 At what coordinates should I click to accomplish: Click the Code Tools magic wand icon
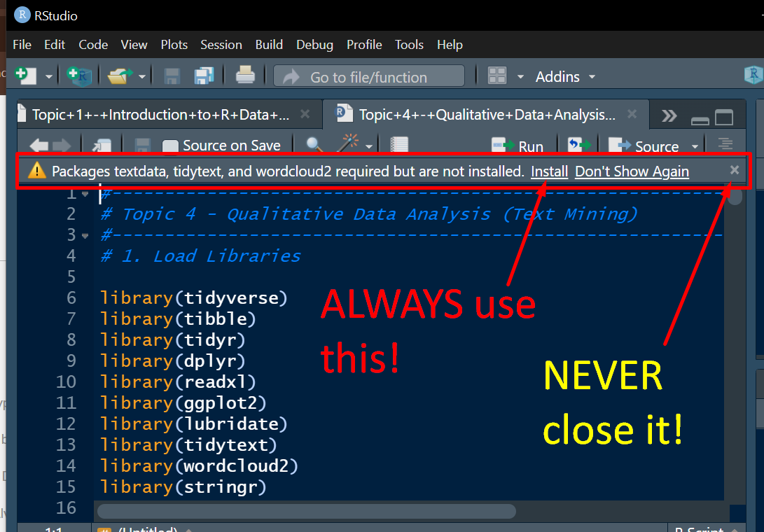click(348, 143)
